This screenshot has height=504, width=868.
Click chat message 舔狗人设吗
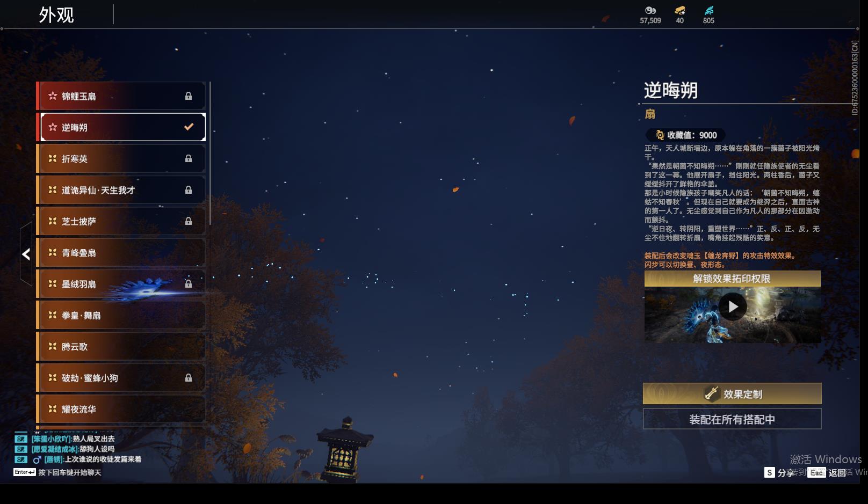coord(97,449)
